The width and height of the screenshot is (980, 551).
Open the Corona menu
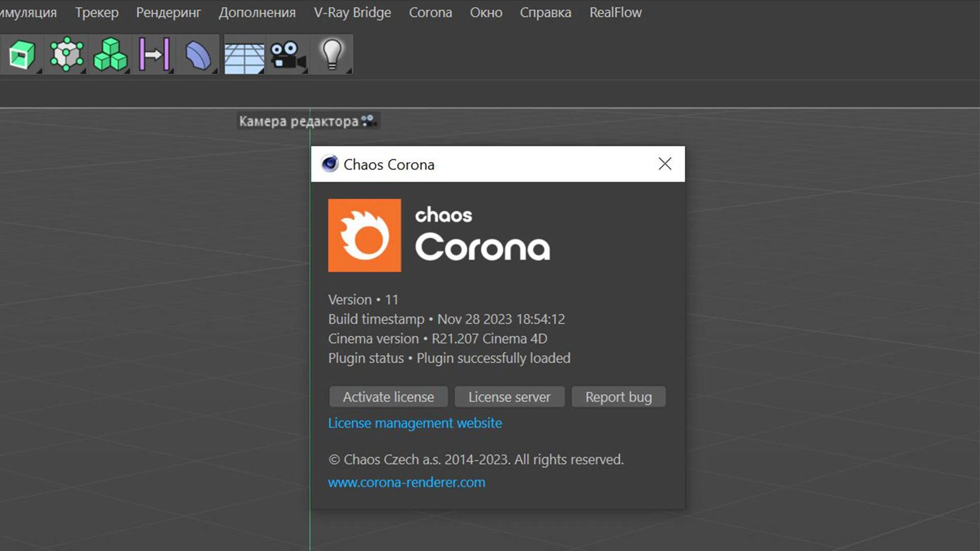coord(430,12)
